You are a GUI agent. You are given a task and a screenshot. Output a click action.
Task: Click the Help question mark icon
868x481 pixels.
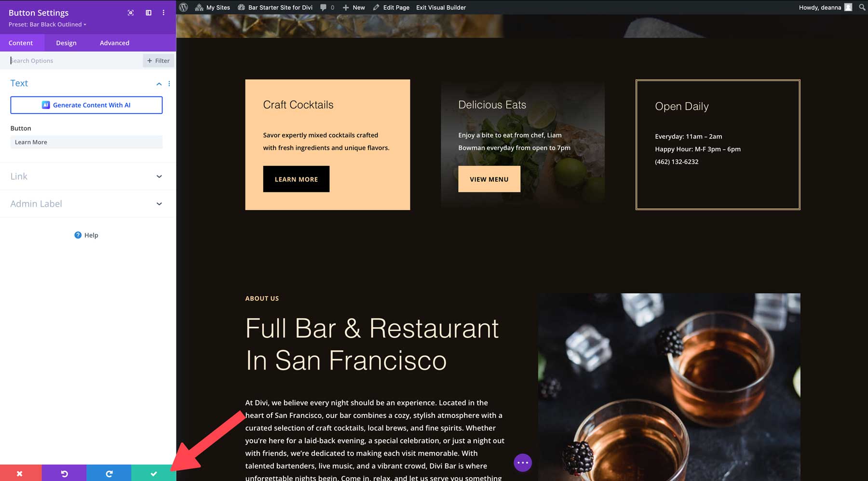(x=78, y=235)
